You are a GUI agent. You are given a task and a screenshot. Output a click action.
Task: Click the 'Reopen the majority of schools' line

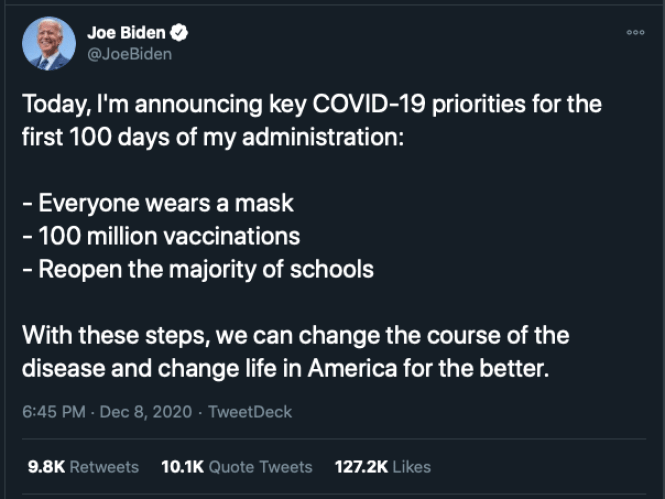click(x=198, y=269)
